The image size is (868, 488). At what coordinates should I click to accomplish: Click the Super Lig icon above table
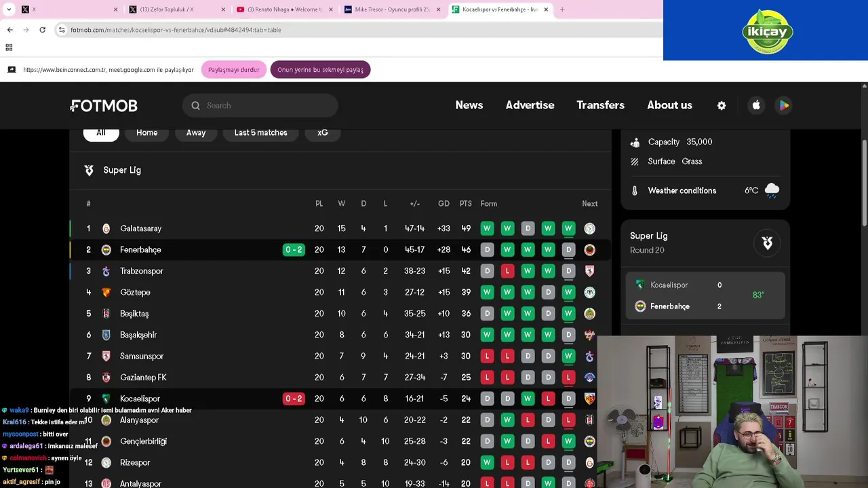tap(89, 170)
